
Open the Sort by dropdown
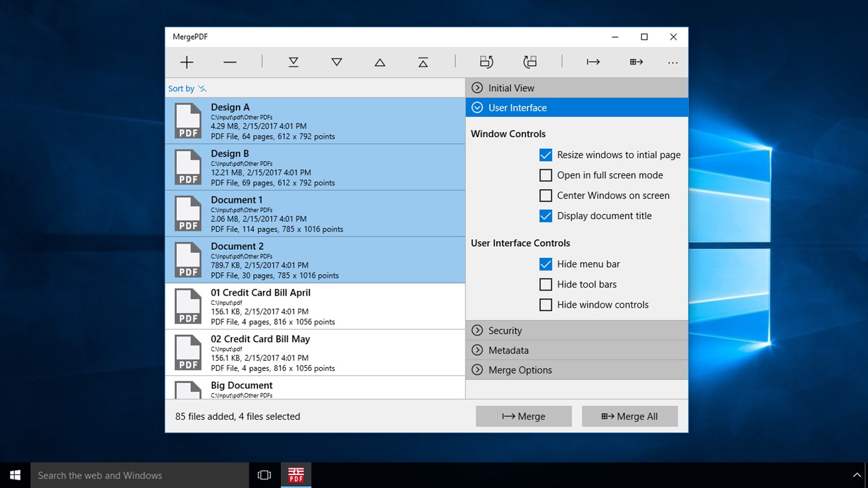click(187, 88)
